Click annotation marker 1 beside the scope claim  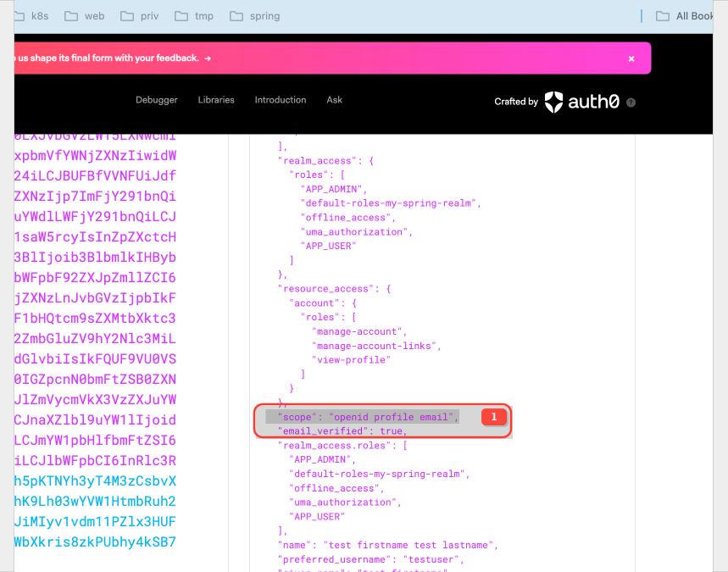point(493,417)
